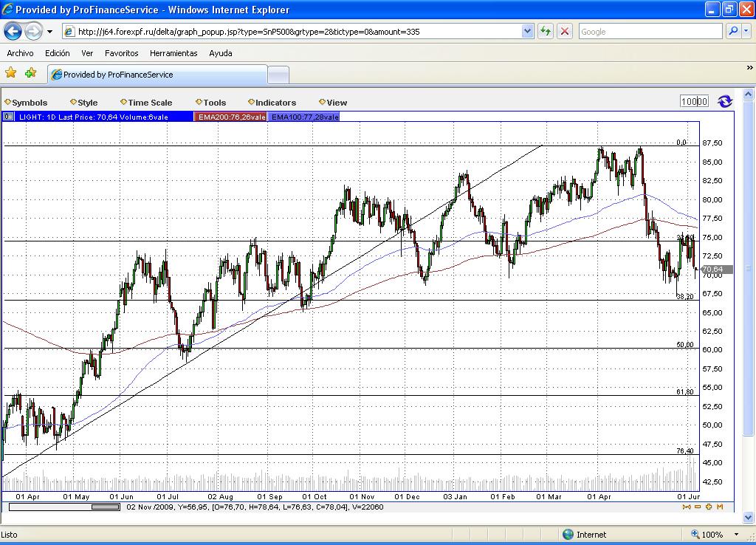The width and height of the screenshot is (756, 545).
Task: Open a new blank tab
Action: pyautogui.click(x=278, y=75)
